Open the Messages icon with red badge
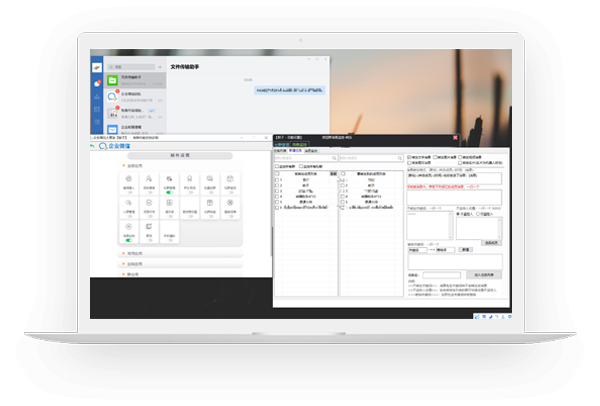The width and height of the screenshot is (600, 406). click(x=97, y=83)
